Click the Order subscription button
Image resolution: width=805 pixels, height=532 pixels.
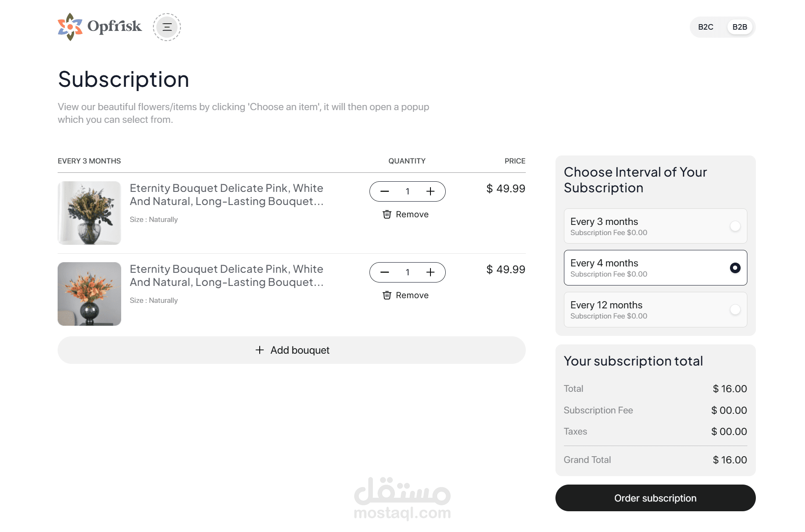655,498
